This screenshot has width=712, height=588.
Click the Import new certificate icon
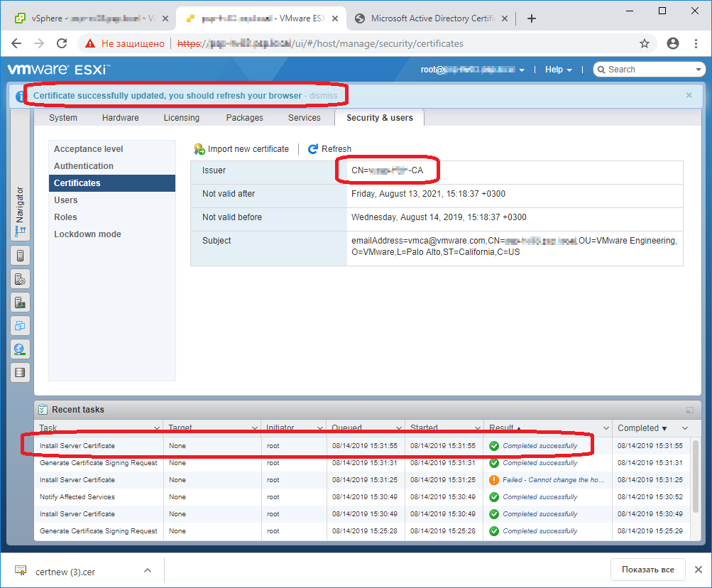(199, 149)
